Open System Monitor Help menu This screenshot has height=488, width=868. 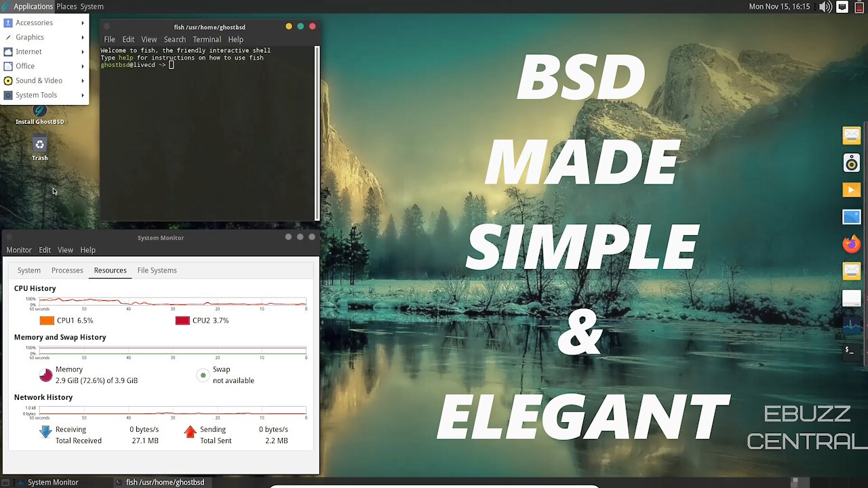[x=87, y=250]
